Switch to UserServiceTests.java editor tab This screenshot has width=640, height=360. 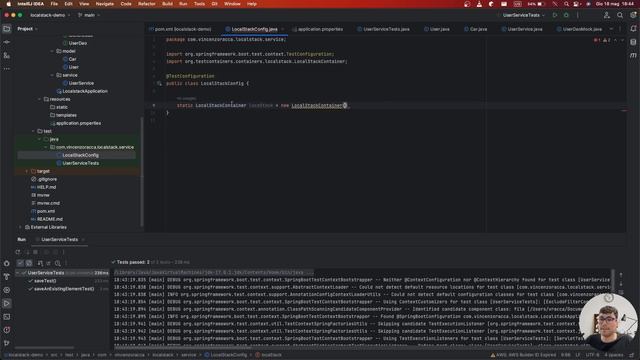tap(383, 29)
